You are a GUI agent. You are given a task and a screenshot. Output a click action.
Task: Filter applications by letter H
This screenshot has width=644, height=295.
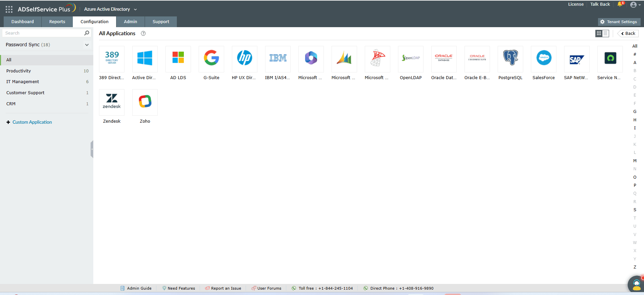pos(635,120)
